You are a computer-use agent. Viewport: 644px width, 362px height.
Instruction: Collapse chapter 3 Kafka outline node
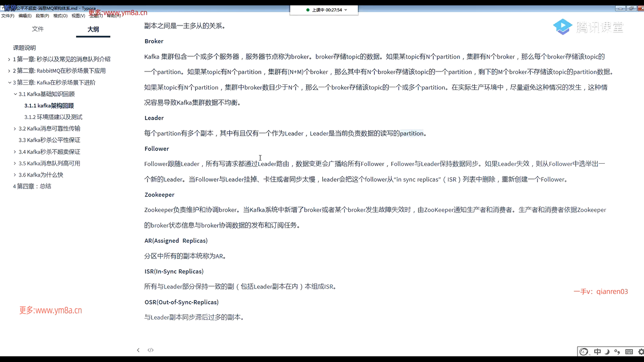[x=9, y=82]
